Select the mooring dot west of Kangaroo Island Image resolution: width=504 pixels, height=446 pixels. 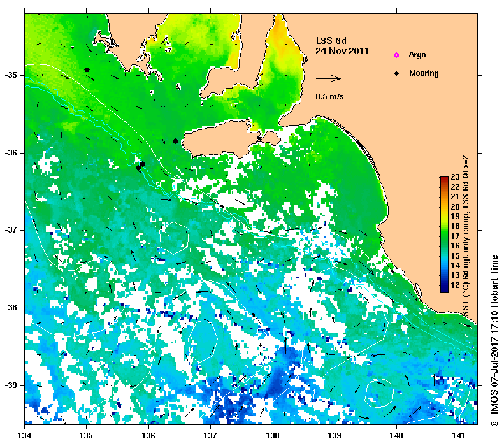pyautogui.click(x=175, y=141)
